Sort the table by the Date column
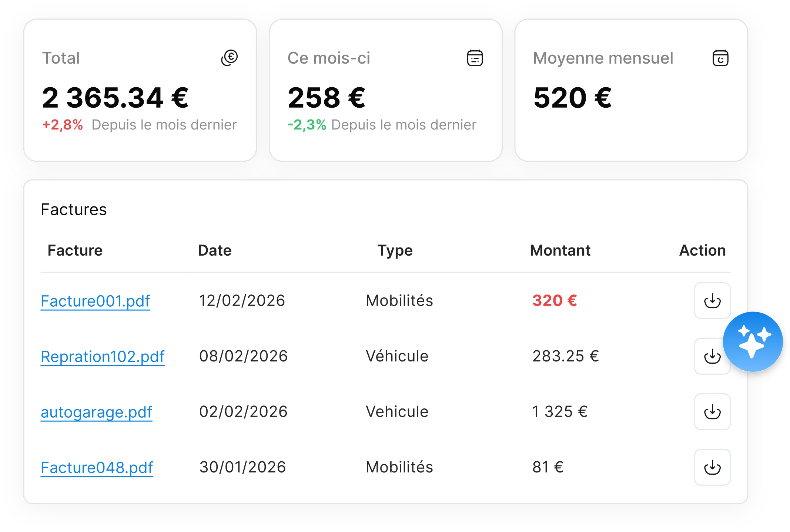 215,250
